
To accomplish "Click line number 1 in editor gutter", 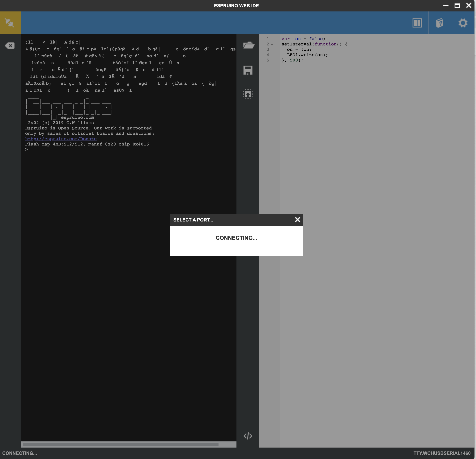I will coord(268,39).
